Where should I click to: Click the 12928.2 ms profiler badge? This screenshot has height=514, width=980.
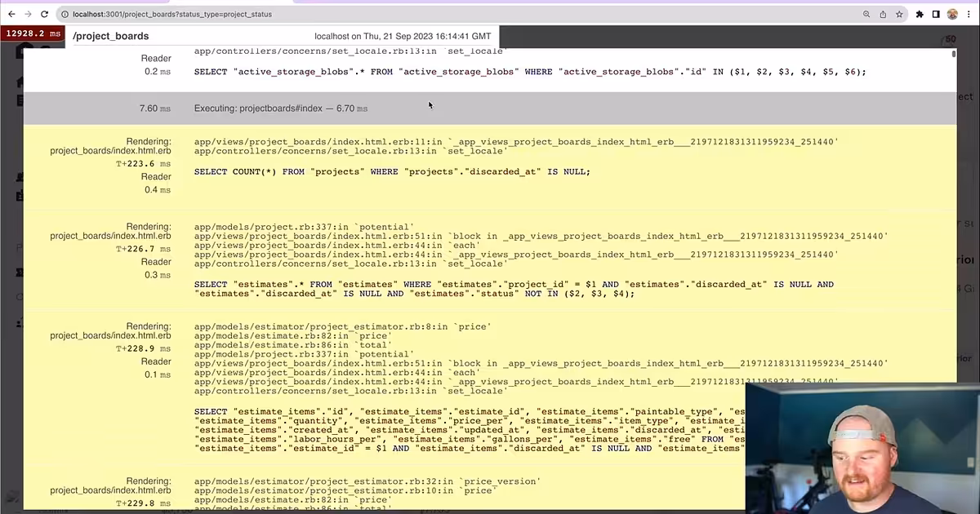(33, 33)
